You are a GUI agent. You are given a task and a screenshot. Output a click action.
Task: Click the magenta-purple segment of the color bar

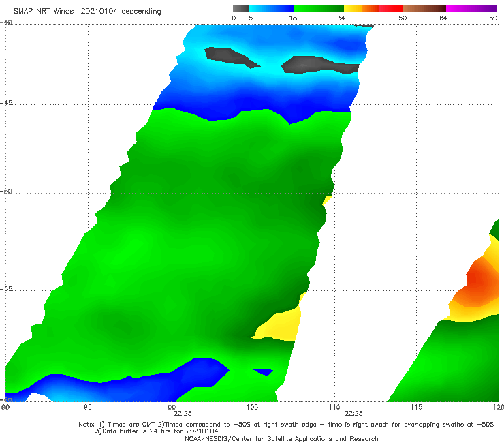pyautogui.click(x=471, y=8)
